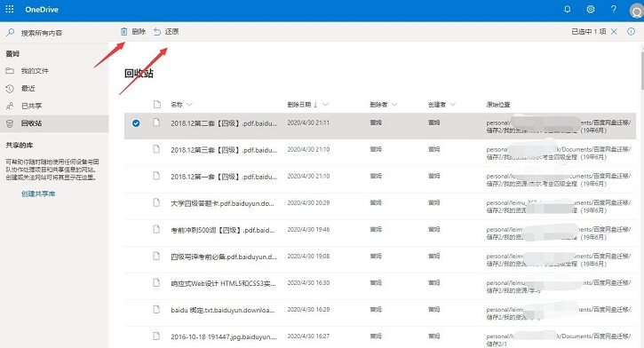Open the account profile avatar
Image resolution: width=644 pixels, height=348 pixels.
click(x=636, y=11)
